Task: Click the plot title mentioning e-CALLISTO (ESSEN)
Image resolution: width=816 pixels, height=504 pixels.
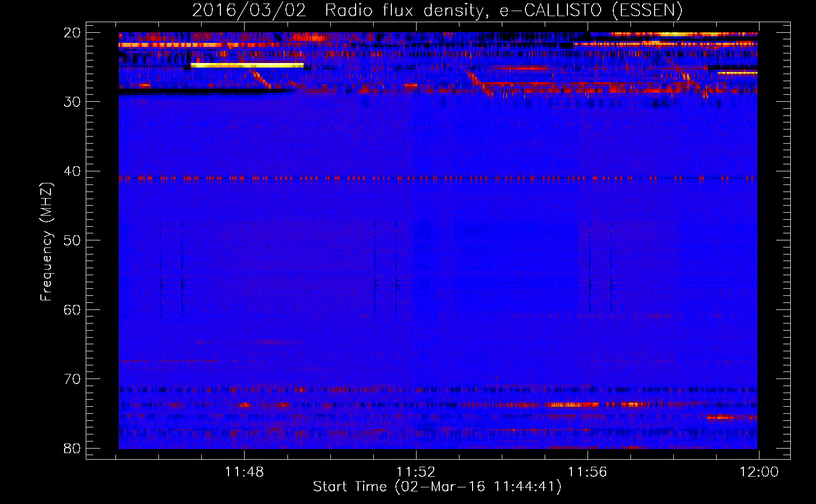Action: point(437,10)
